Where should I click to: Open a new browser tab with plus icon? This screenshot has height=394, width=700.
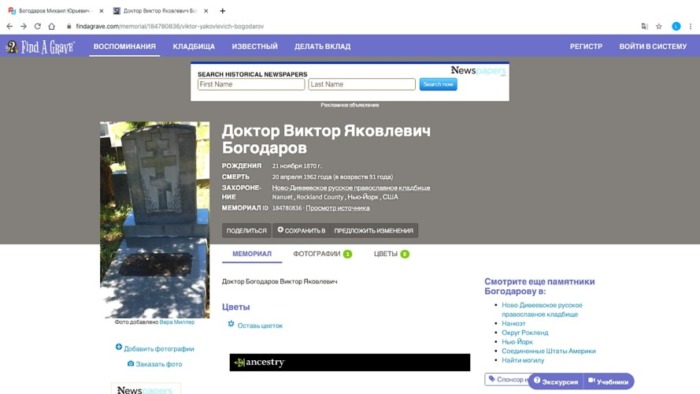click(222, 11)
